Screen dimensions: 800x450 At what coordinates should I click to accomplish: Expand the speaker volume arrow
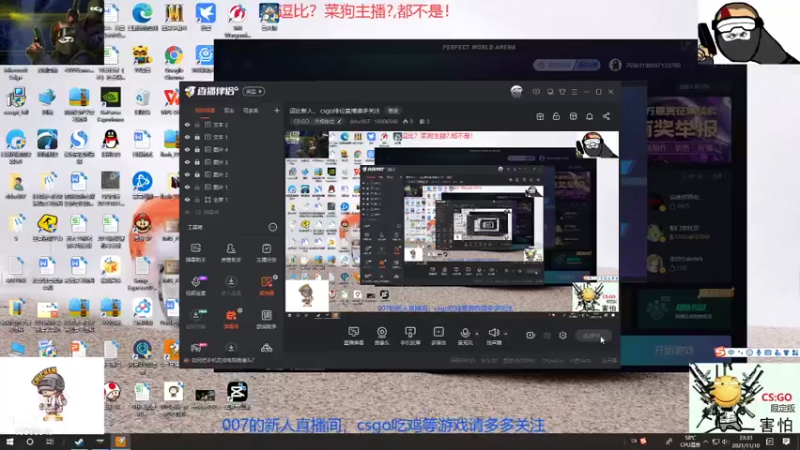(x=506, y=334)
